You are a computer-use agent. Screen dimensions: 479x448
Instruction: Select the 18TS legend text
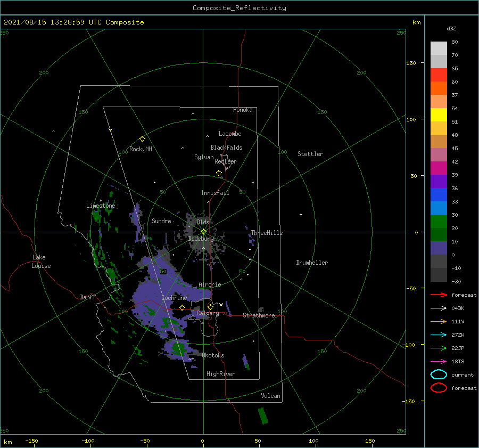pyautogui.click(x=458, y=362)
